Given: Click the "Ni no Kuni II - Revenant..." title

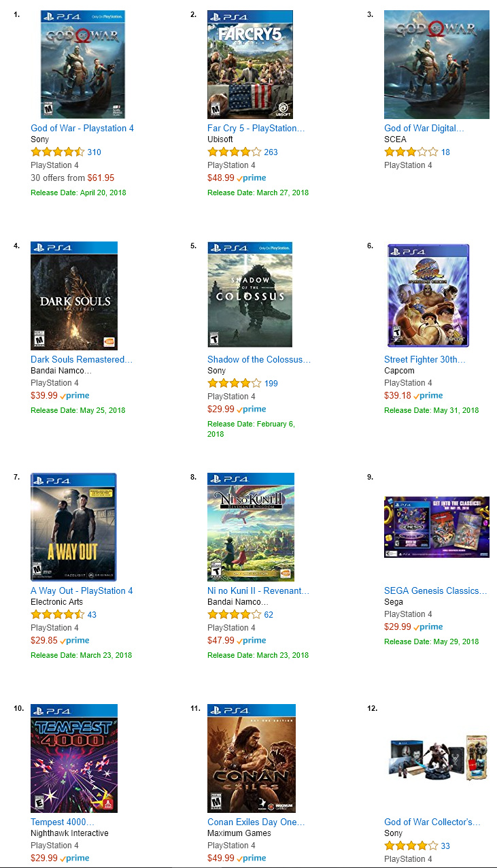Looking at the screenshot, I should click(258, 590).
